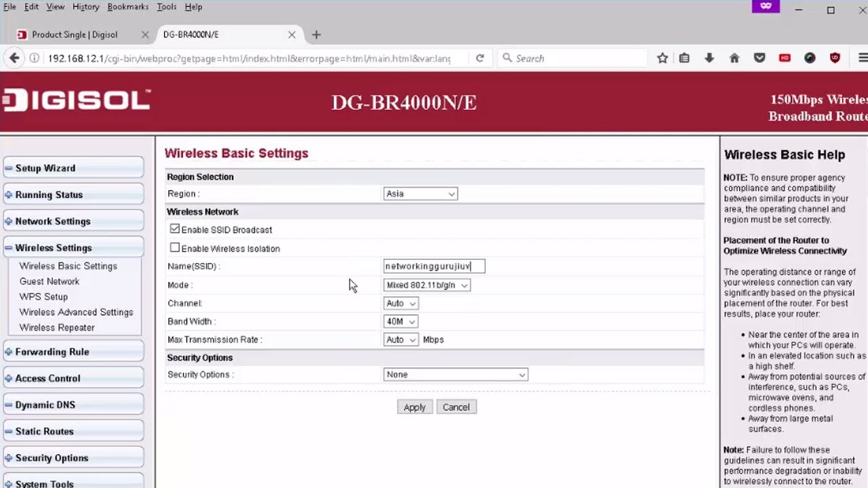Click the Cancel button
Screen dimensions: 868x488
[456, 407]
